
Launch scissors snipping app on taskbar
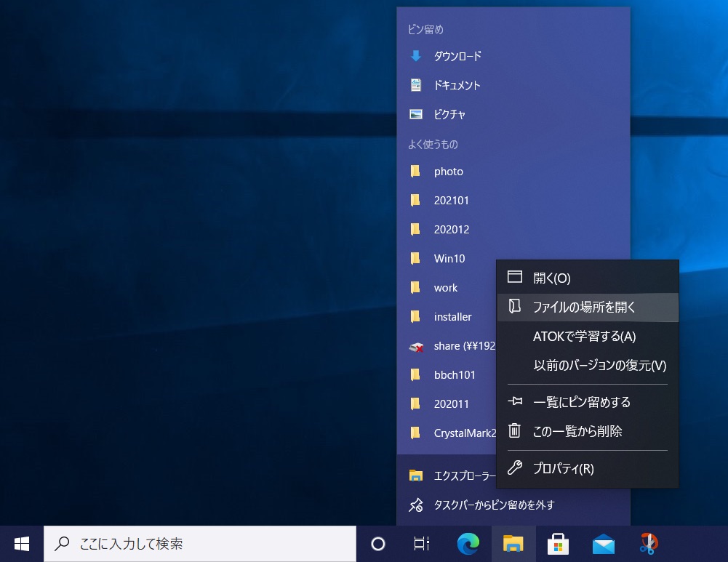(648, 543)
